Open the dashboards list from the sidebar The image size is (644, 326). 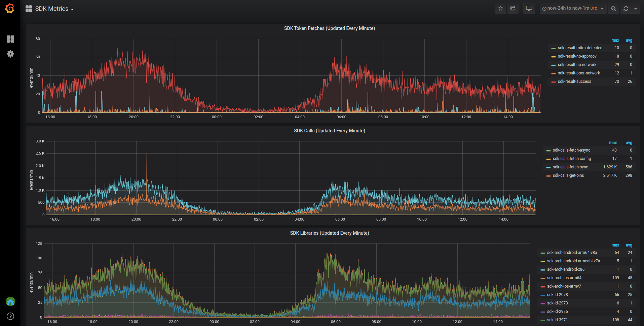click(10, 39)
